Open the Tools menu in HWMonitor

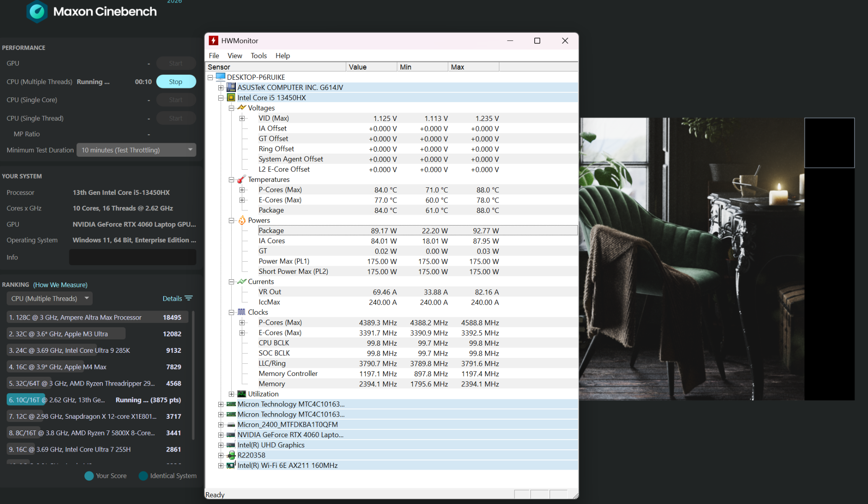tap(259, 55)
